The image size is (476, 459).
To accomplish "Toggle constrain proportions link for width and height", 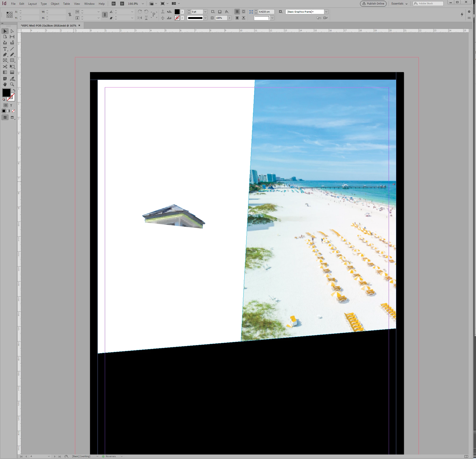I will 70,15.
